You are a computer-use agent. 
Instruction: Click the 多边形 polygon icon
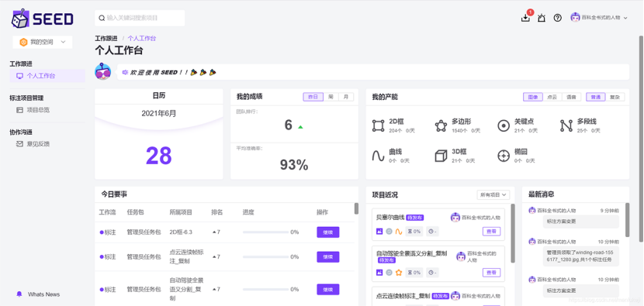click(441, 125)
